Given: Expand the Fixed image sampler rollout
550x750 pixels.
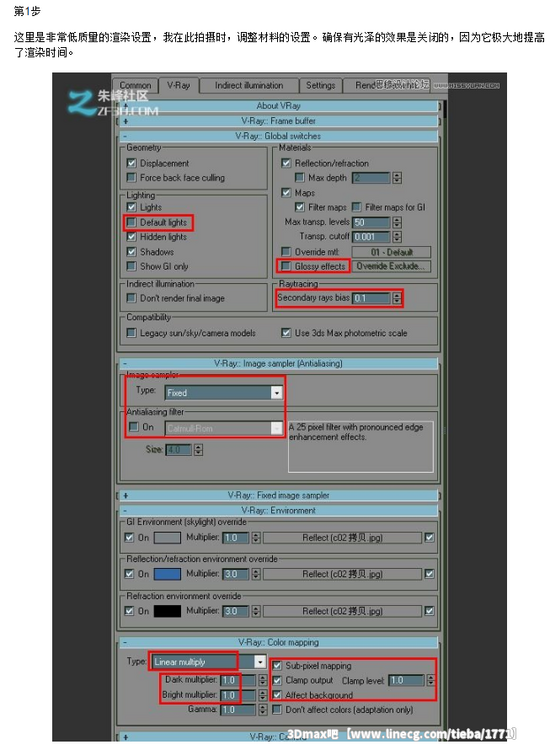Looking at the screenshot, I should pyautogui.click(x=278, y=496).
